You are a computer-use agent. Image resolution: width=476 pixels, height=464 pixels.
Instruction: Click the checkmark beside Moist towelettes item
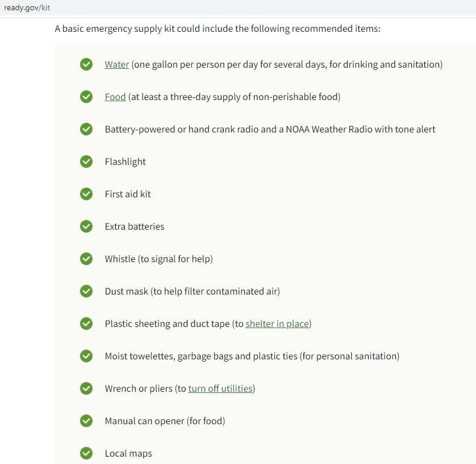point(86,356)
